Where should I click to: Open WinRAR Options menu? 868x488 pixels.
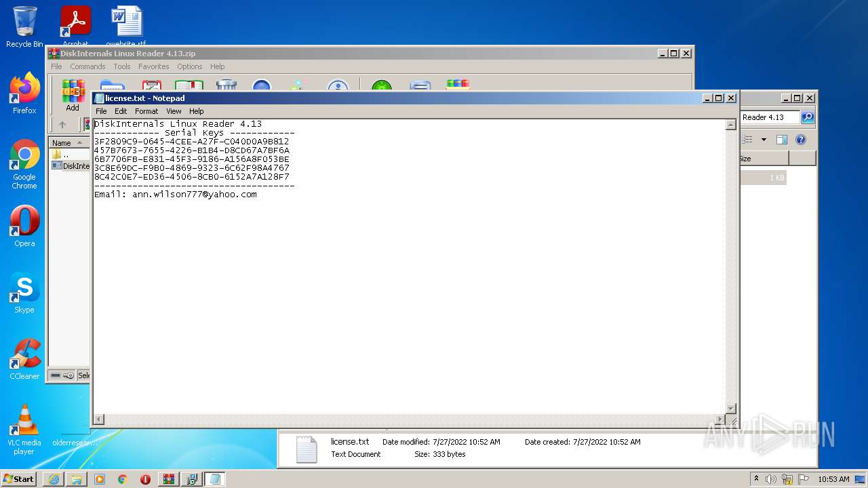pyautogui.click(x=190, y=66)
